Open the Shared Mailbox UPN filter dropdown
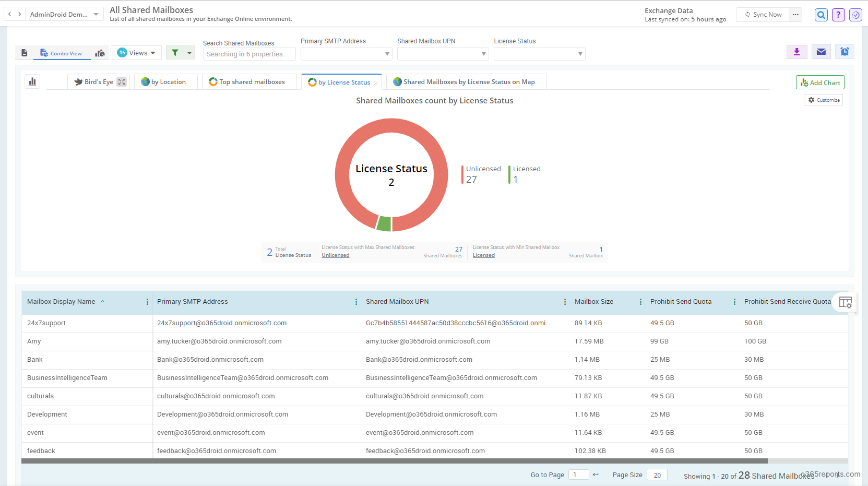Viewport: 868px width, 486px height. (443, 54)
